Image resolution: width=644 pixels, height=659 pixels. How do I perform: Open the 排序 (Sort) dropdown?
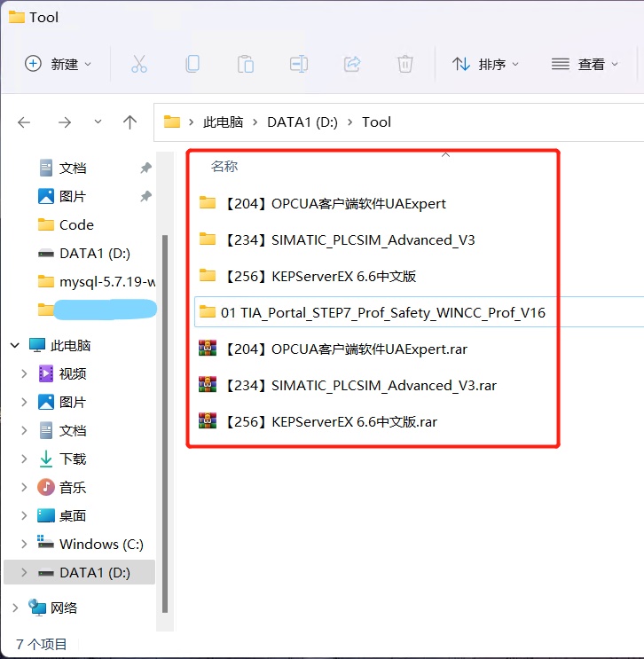[x=485, y=64]
